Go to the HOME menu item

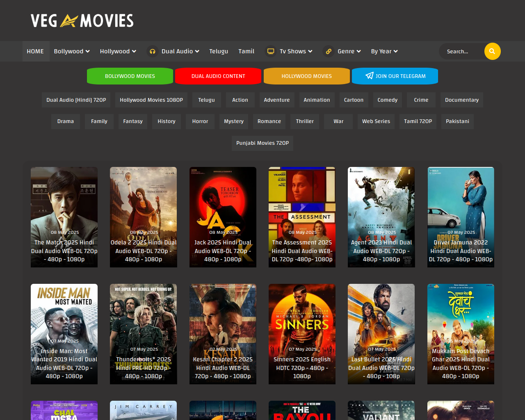[35, 51]
